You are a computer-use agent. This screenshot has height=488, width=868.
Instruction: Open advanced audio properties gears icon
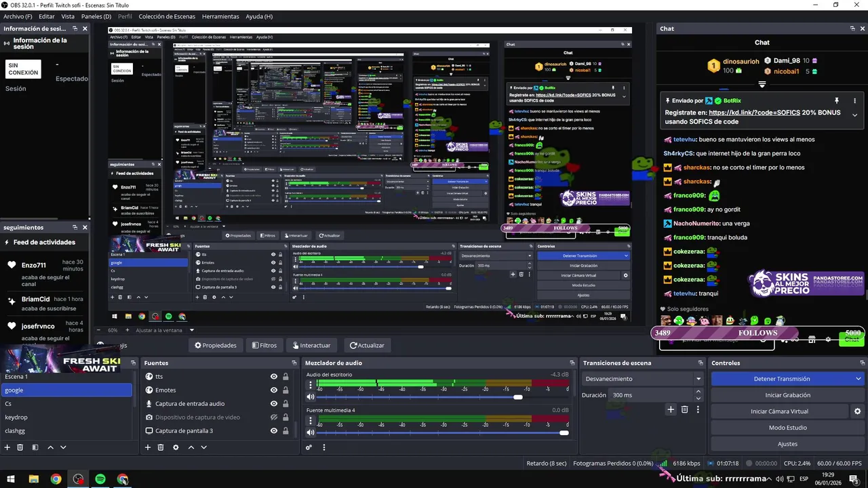tap(309, 447)
